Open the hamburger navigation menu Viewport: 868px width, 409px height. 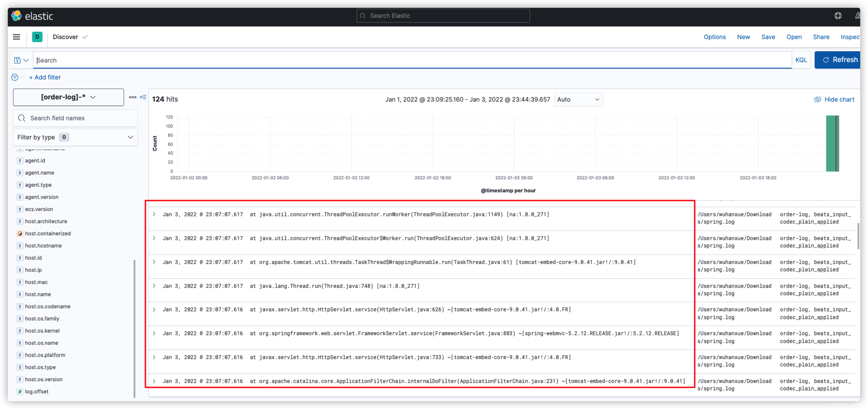click(x=16, y=37)
